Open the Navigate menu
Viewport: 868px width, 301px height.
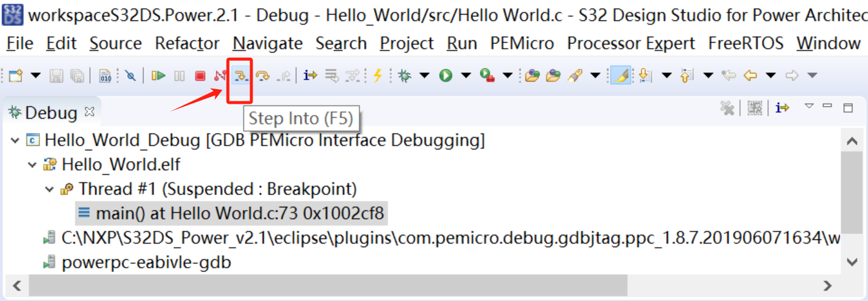click(268, 43)
